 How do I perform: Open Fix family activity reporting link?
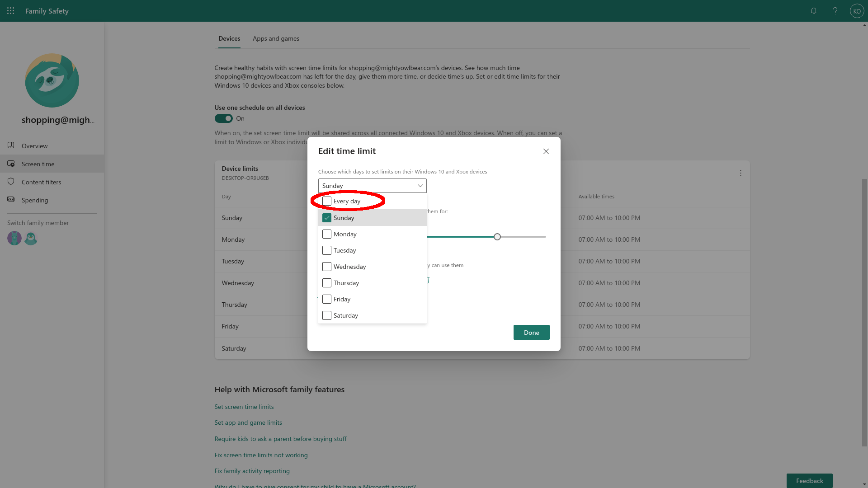(x=252, y=471)
